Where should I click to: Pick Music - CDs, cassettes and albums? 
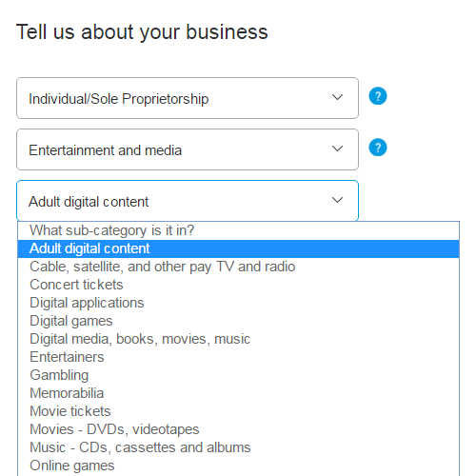[238, 447]
